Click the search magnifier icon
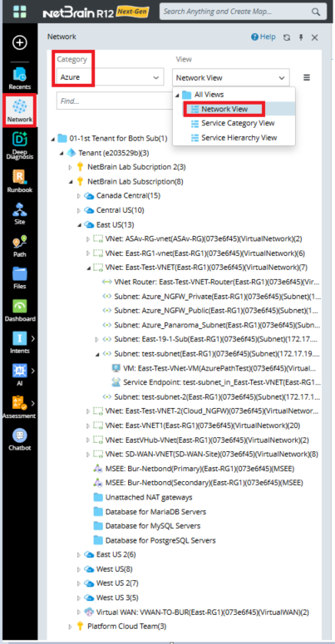The height and width of the screenshot is (644, 335). [316, 12]
